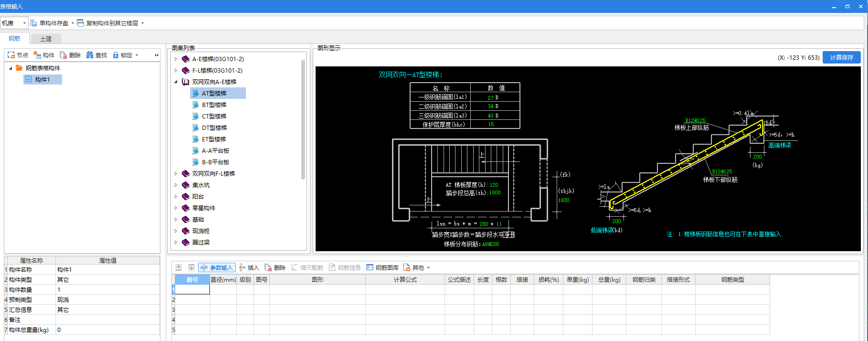Click the 筋号 column header
Screen dimensions: 868x341
click(x=192, y=280)
